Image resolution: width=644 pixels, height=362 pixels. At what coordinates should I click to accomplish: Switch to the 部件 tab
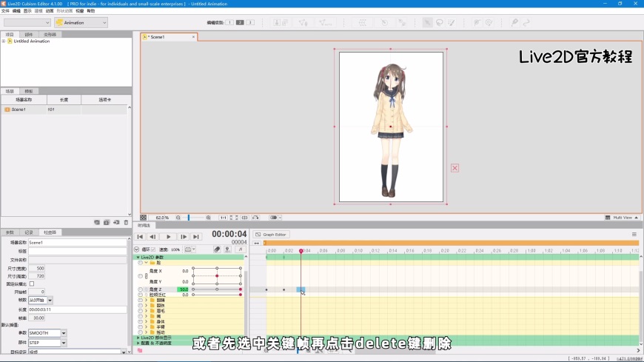28,35
